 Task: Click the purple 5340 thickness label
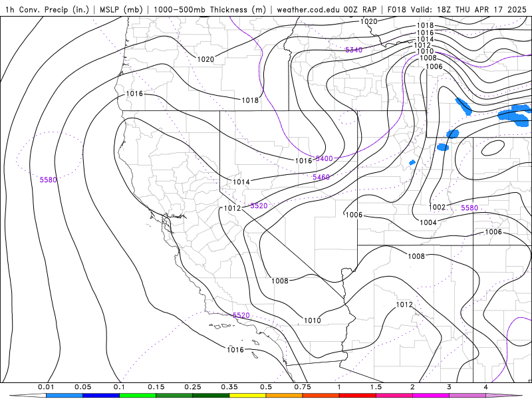coord(354,50)
